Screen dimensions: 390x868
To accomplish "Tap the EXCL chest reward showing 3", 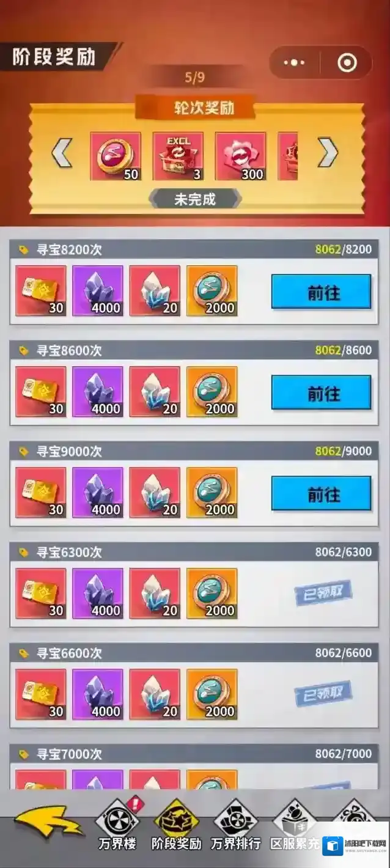I will click(178, 156).
